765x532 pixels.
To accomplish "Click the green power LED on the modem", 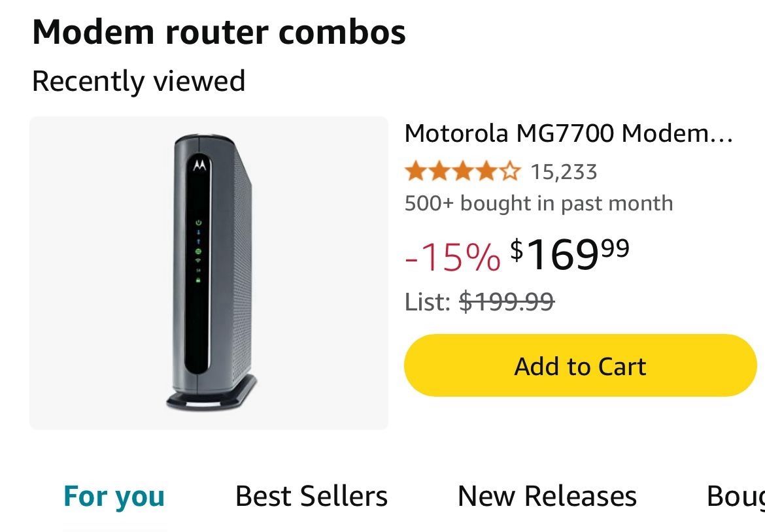I will pyautogui.click(x=199, y=223).
